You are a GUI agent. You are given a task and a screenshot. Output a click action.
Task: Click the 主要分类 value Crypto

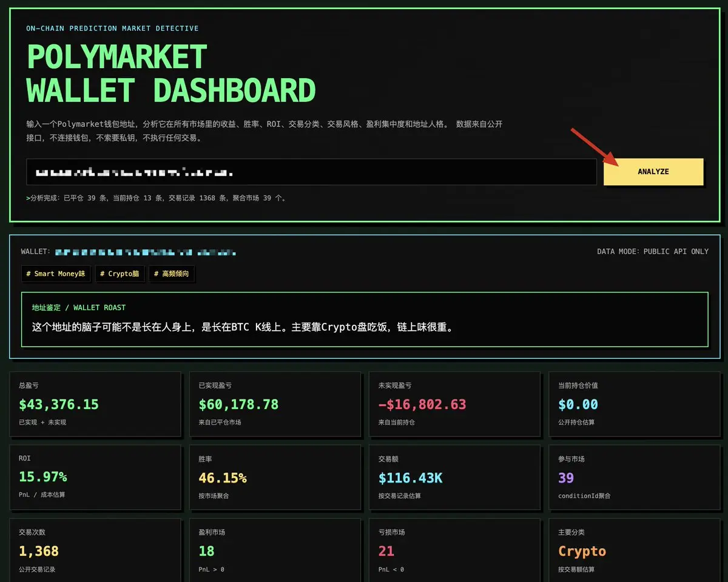pos(582,551)
